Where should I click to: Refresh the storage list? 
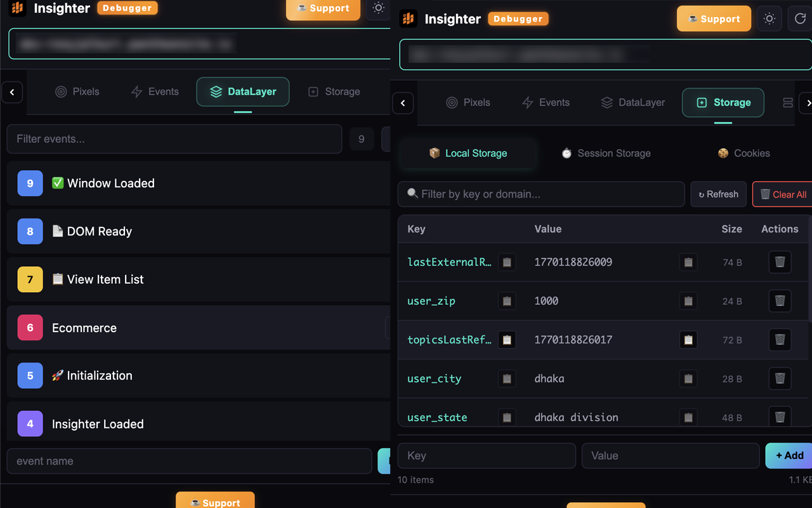point(719,194)
